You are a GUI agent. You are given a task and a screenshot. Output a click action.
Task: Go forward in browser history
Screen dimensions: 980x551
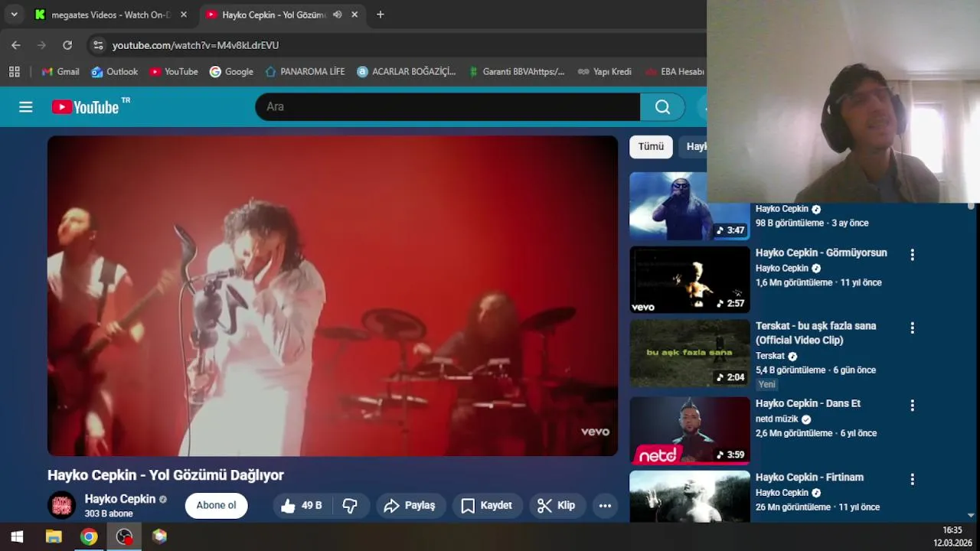pyautogui.click(x=41, y=45)
